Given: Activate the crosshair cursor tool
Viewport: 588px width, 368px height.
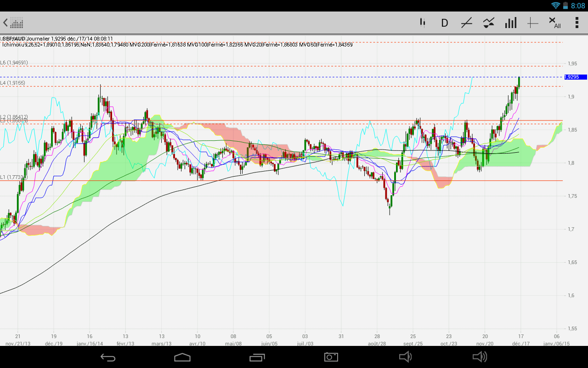Looking at the screenshot, I should 533,23.
